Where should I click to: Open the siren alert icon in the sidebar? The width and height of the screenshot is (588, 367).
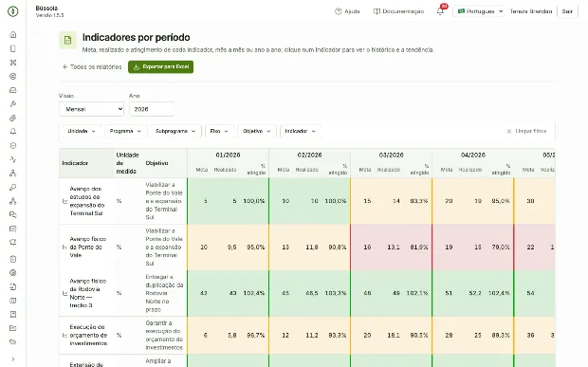[12, 243]
